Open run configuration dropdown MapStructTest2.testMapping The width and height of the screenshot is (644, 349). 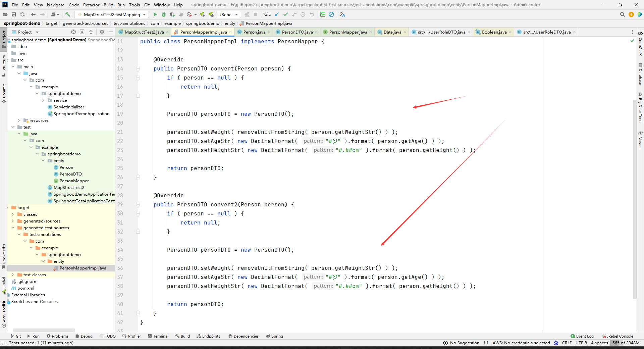tap(112, 14)
